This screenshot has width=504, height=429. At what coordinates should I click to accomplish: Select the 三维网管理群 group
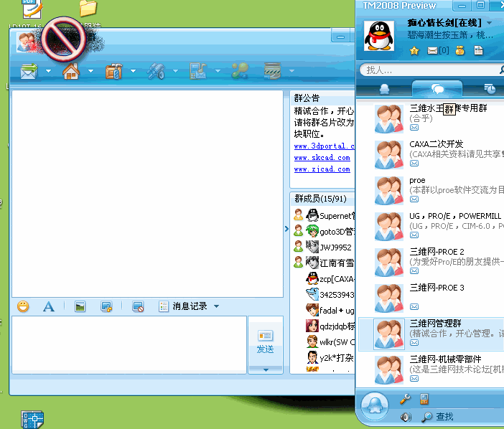[x=431, y=334]
